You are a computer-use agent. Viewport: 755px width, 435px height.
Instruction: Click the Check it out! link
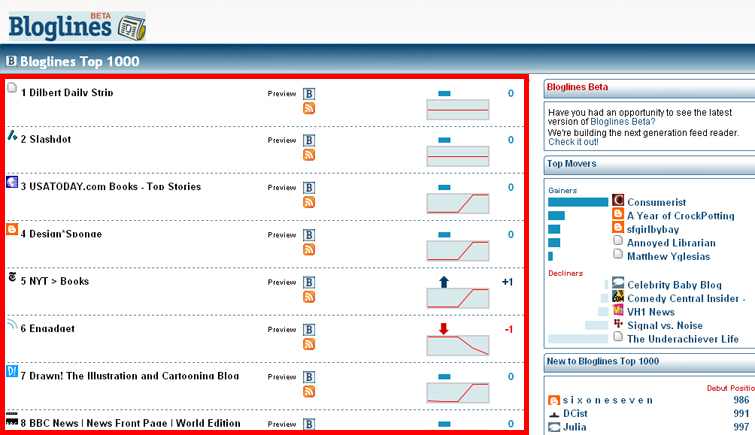573,142
